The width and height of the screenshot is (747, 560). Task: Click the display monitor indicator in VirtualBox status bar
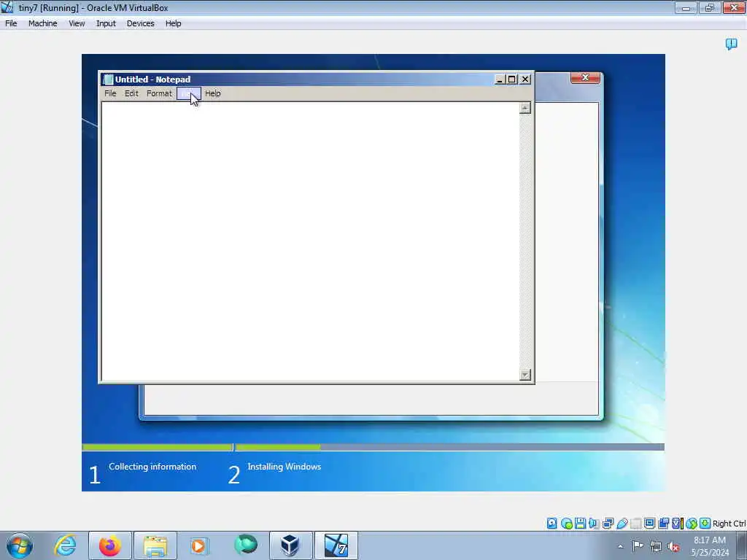click(x=649, y=524)
